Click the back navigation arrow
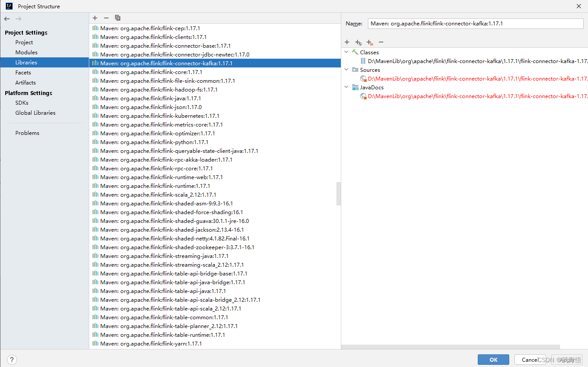This screenshot has width=588, height=367. click(7, 19)
